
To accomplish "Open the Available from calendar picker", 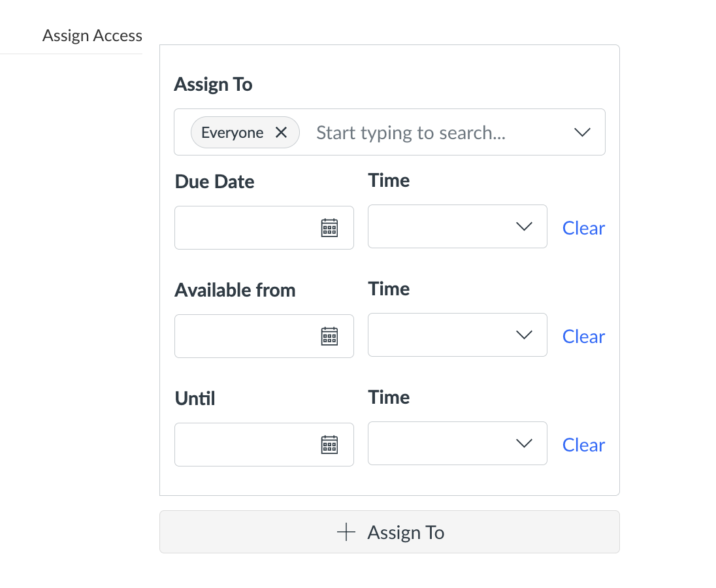I will pyautogui.click(x=329, y=336).
